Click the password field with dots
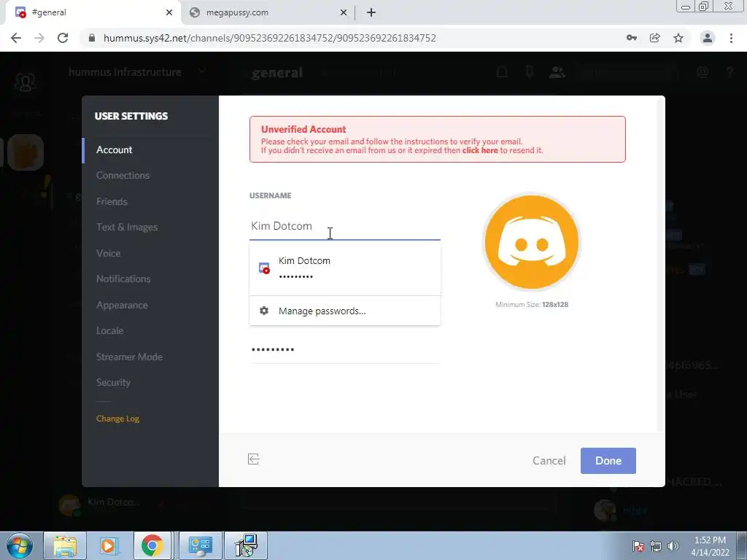The image size is (747, 560). click(344, 350)
